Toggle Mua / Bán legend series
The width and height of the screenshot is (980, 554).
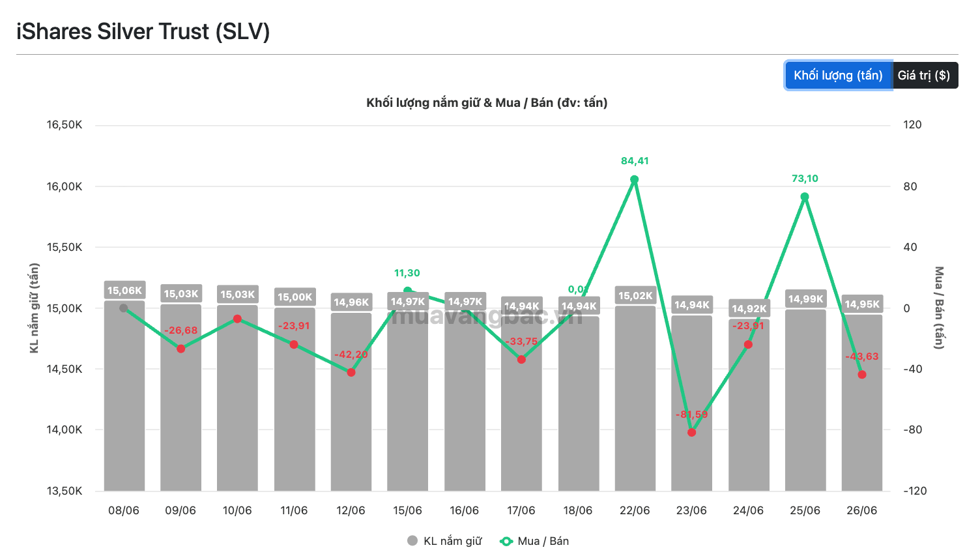click(x=534, y=541)
